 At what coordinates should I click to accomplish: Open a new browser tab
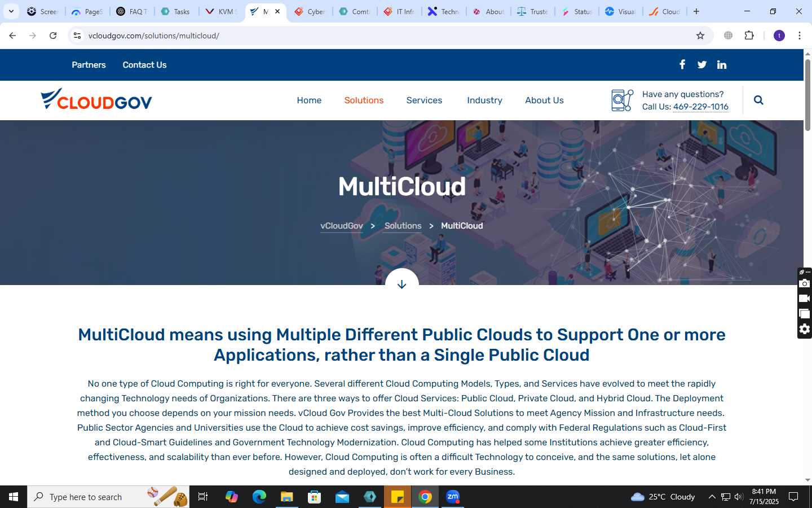[696, 11]
